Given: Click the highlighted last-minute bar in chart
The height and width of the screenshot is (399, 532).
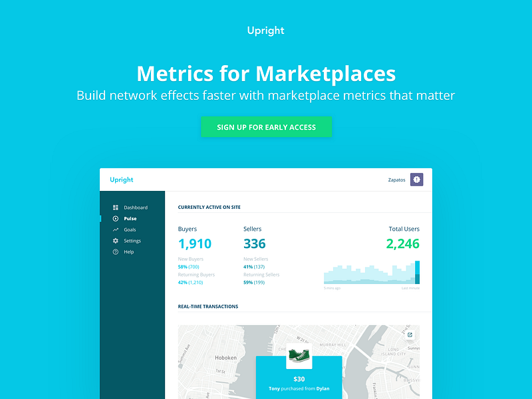Looking at the screenshot, I should coord(418,272).
